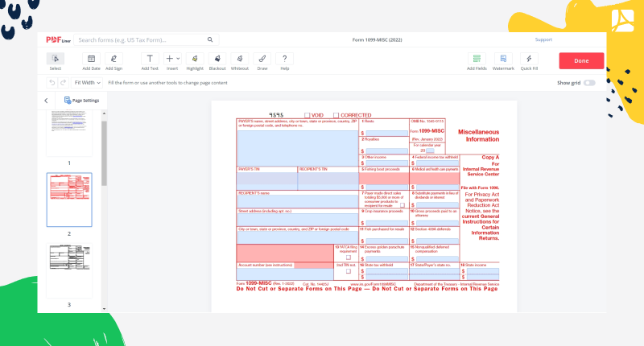Screen dimensions: 644x346
Task: Select the Select tool in toolbar
Action: [x=55, y=62]
